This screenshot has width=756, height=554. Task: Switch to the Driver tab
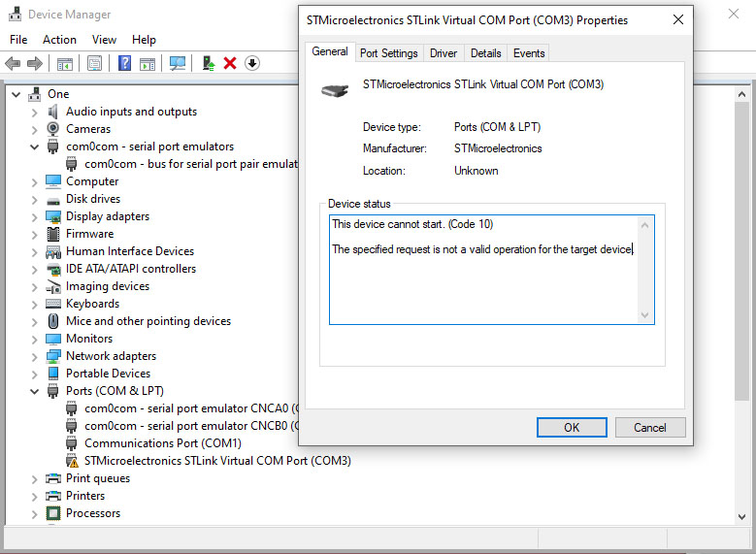(444, 53)
